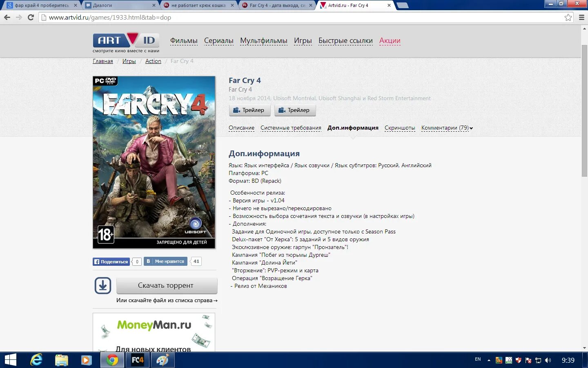This screenshot has width=588, height=368.
Task: Open the Акции menu link
Action: [390, 40]
